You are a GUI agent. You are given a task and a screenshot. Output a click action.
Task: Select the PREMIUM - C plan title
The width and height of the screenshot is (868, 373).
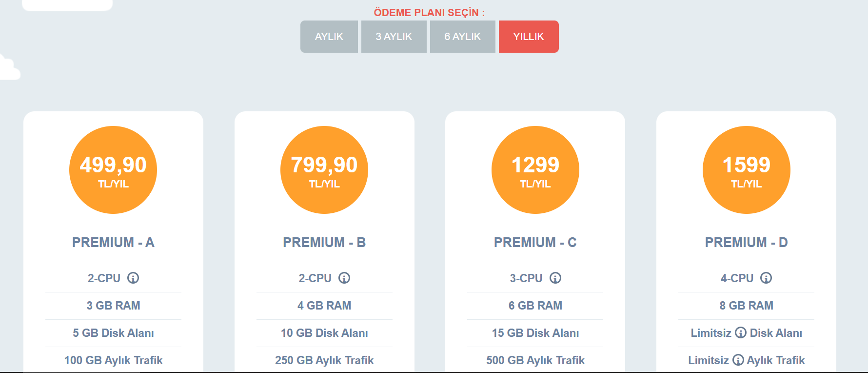535,242
